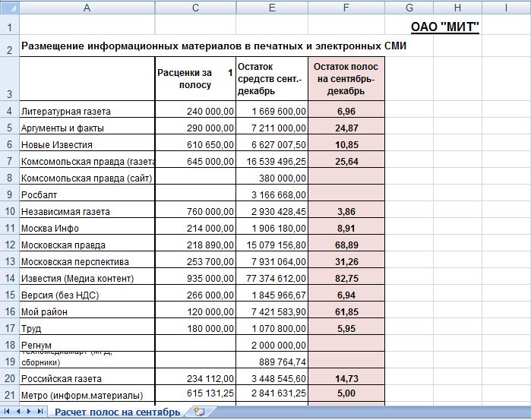Select header cell 'Остаток полос на сентябрь-декабрь'
The width and height of the screenshot is (531, 420).
(x=346, y=79)
